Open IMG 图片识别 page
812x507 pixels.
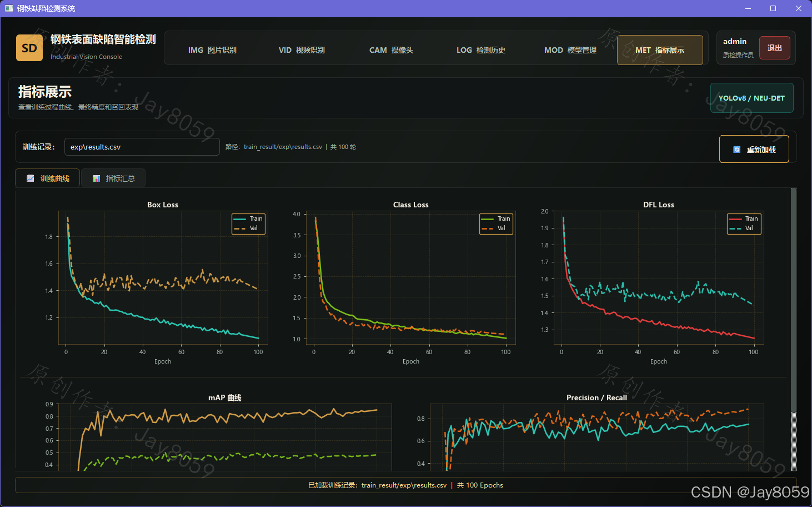[x=212, y=50]
